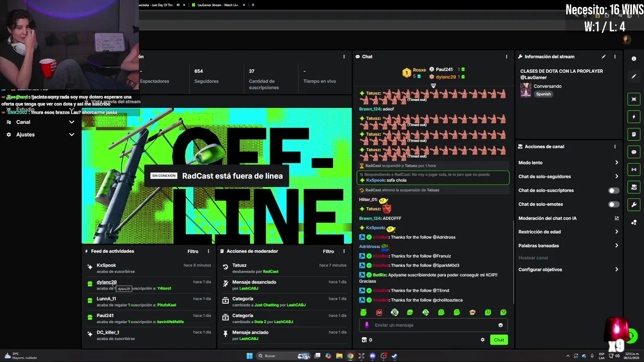Insert the red angry emote from quick bar
Screen dimensions: 644x362
(x=379, y=313)
